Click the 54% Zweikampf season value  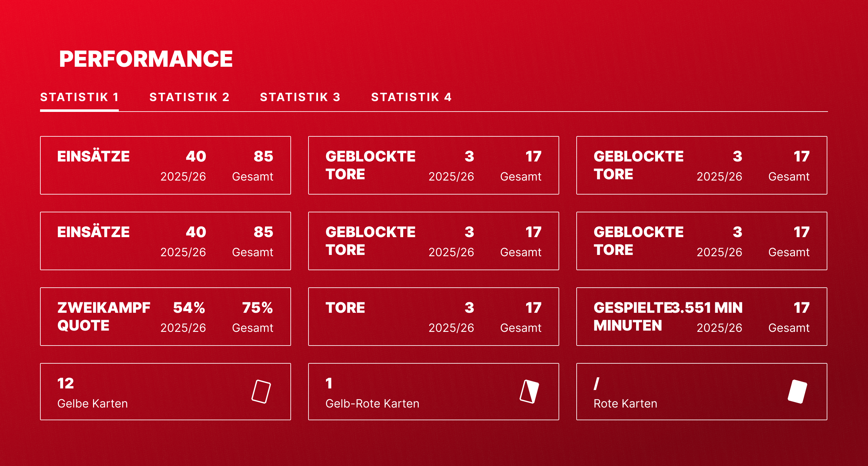[x=189, y=307]
